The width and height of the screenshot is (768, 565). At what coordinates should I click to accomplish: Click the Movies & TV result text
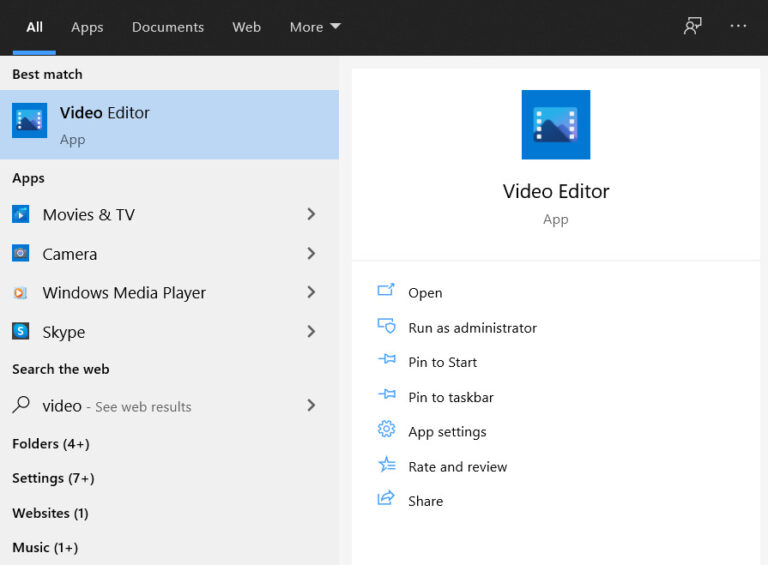pos(88,214)
